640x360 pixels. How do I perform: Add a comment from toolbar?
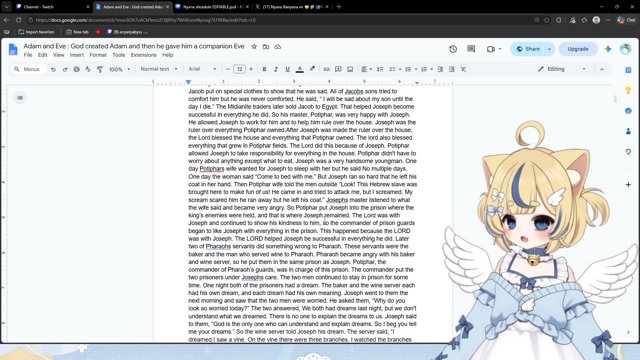[x=338, y=69]
